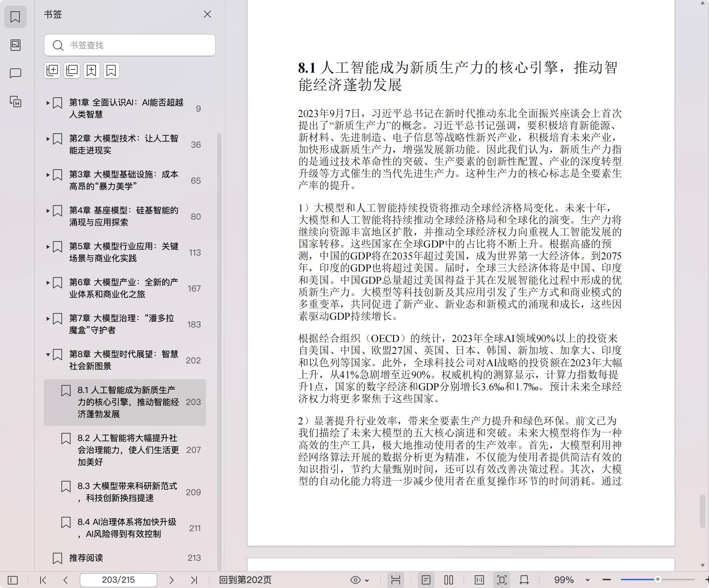Toggle the reading layout icon left of fit-page

(479, 580)
